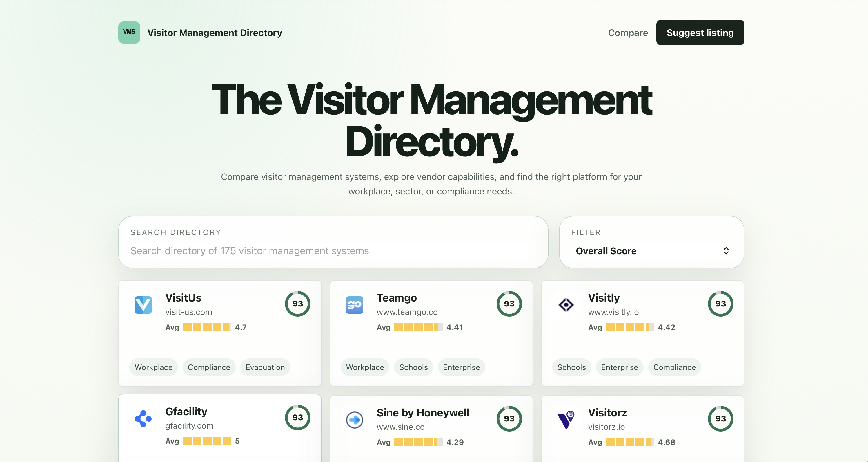Focus the Search directory input field

coord(333,250)
